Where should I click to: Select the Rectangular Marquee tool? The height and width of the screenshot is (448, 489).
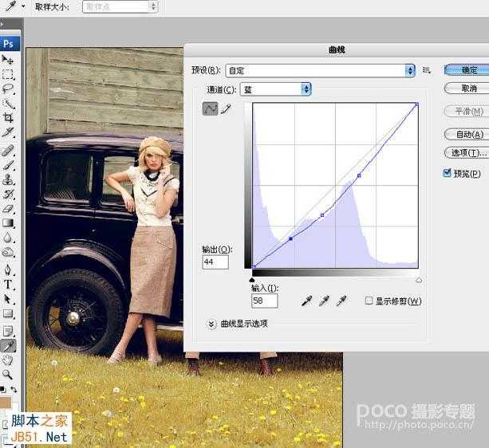7,74
